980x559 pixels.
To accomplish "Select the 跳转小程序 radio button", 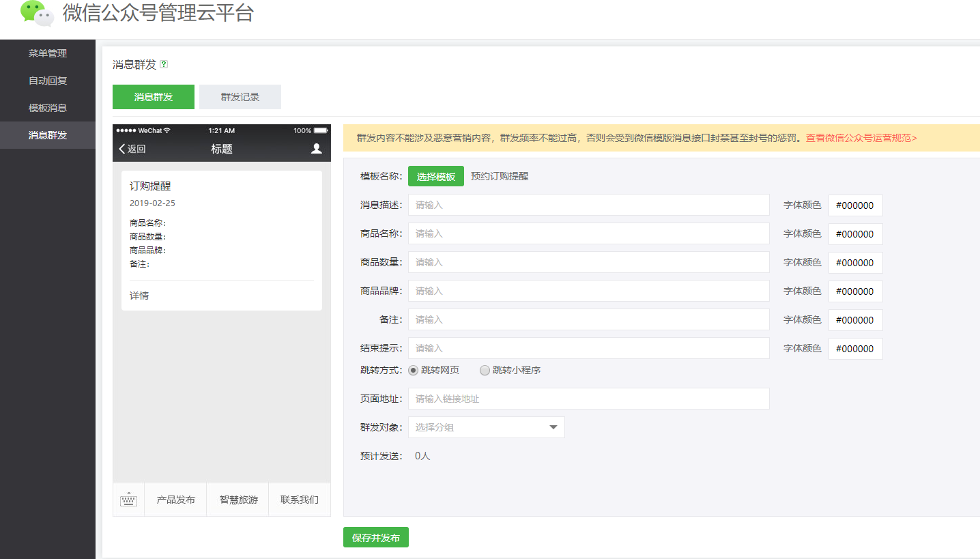I will click(485, 371).
